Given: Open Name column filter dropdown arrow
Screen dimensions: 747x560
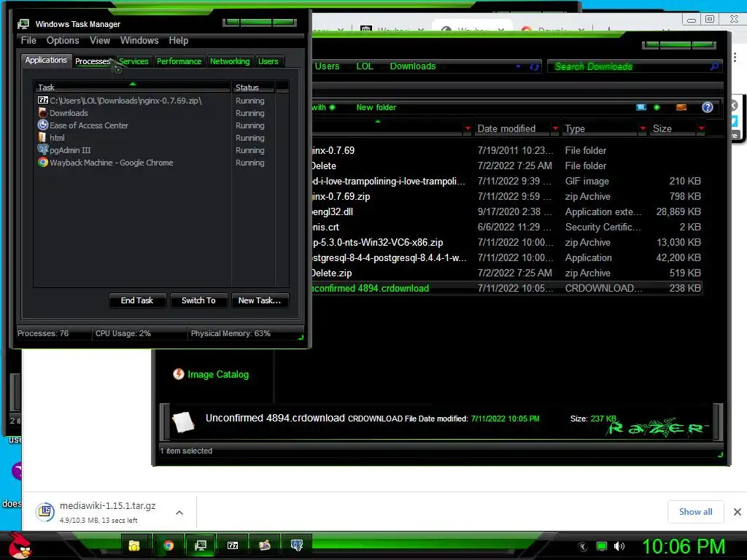Looking at the screenshot, I should [468, 128].
